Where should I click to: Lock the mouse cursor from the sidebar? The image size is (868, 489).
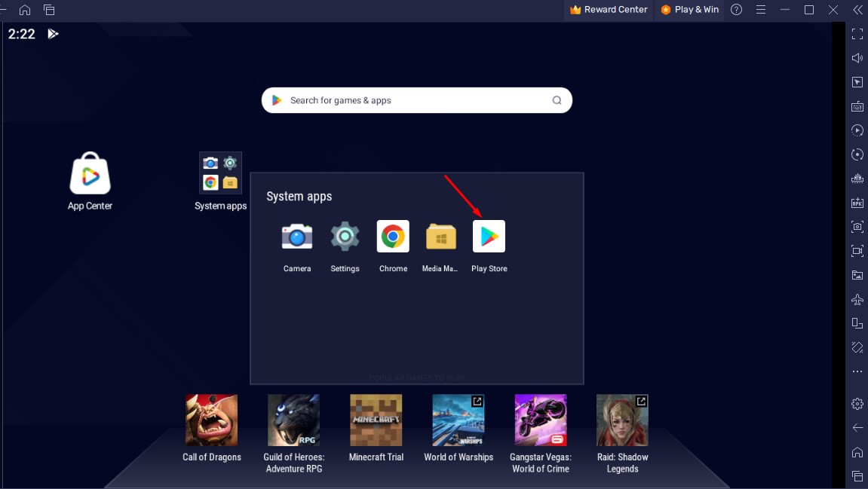coord(857,82)
